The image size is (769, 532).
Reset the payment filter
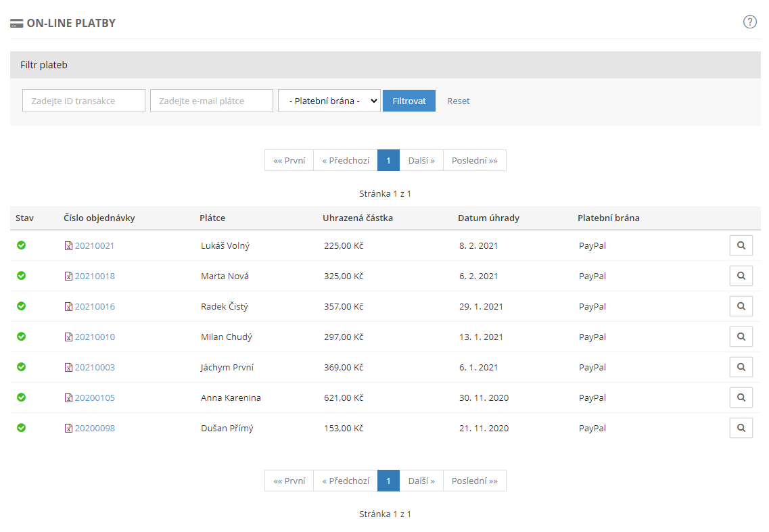458,101
